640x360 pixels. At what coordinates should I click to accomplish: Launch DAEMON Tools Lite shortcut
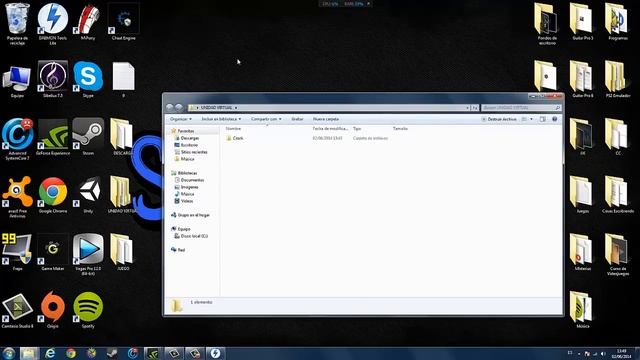(x=53, y=23)
